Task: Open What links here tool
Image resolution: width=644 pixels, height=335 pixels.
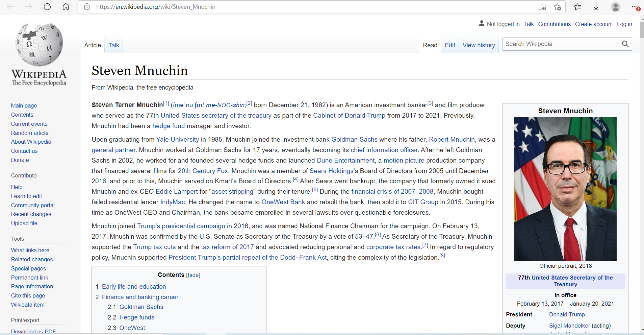Action: coord(30,250)
